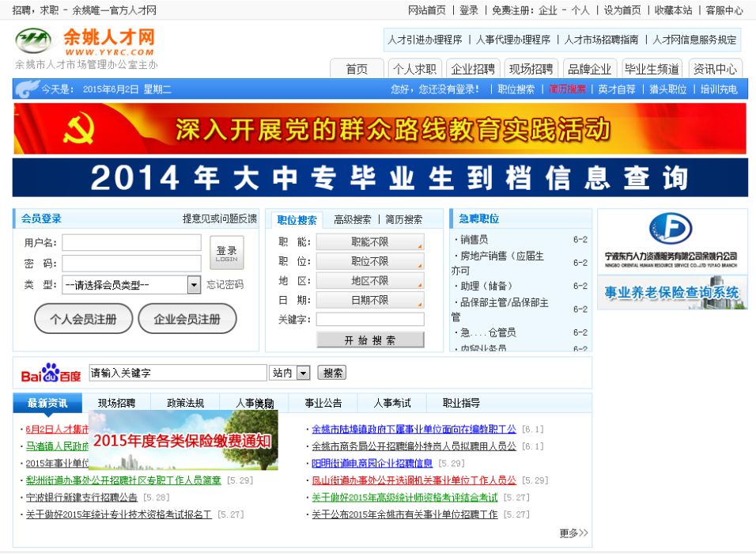756x554 pixels.
Task: Focus the 用户名 input field
Action: pos(131,242)
